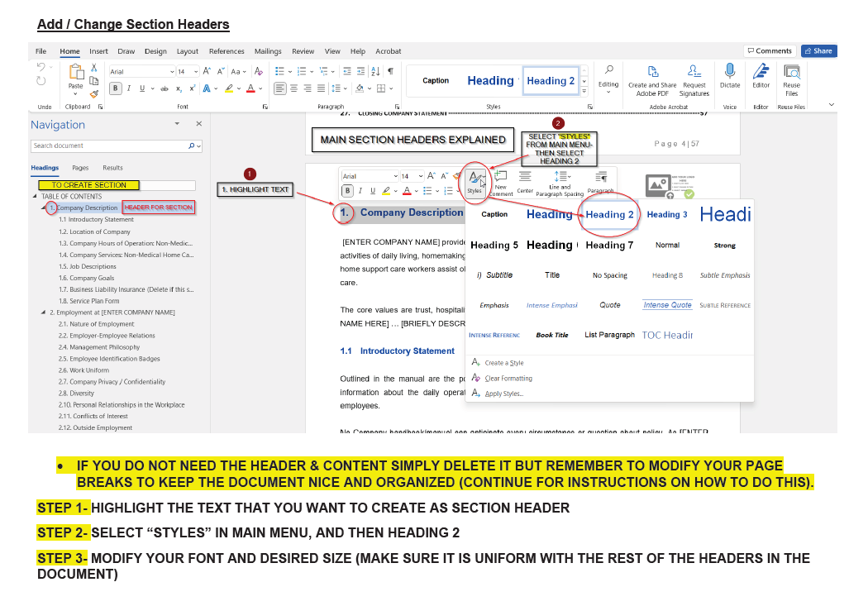868x606 pixels.
Task: Click the Increase Indent icon
Action: tap(361, 71)
